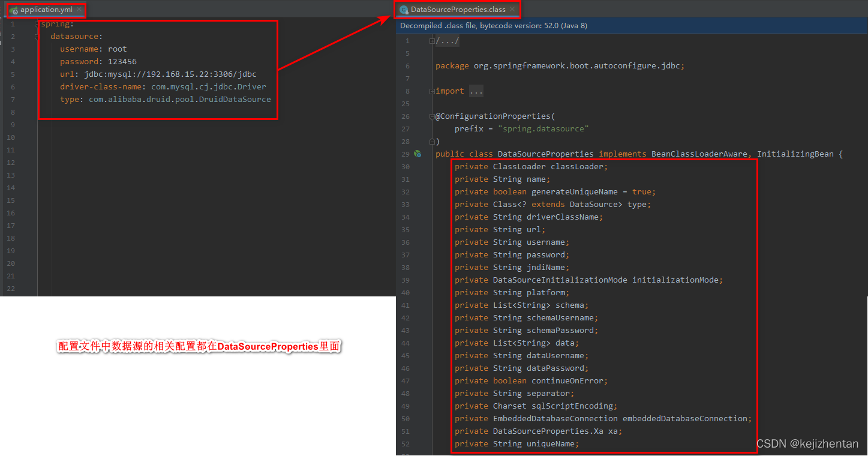Image resolution: width=868 pixels, height=456 pixels.
Task: Click the sqlScriptEncoding field
Action: (x=536, y=406)
